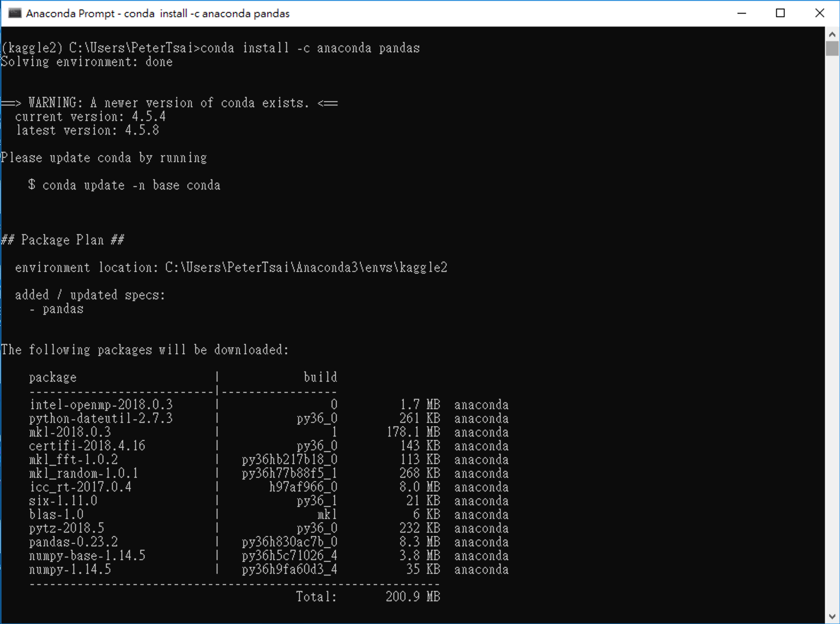Click the 'Total: 200.9 MB' line
This screenshot has height=624, width=840.
[368, 597]
